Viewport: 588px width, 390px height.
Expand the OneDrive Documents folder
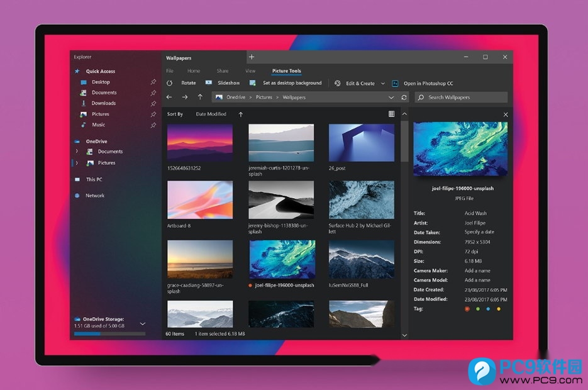click(77, 151)
